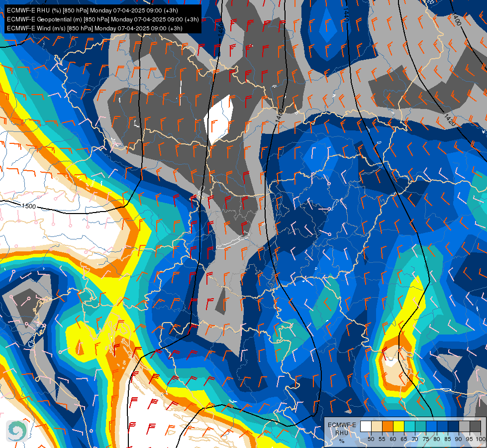Choose the teal 70–75 legend swatch
Viewport: 487px width, 448px height.
(420, 426)
